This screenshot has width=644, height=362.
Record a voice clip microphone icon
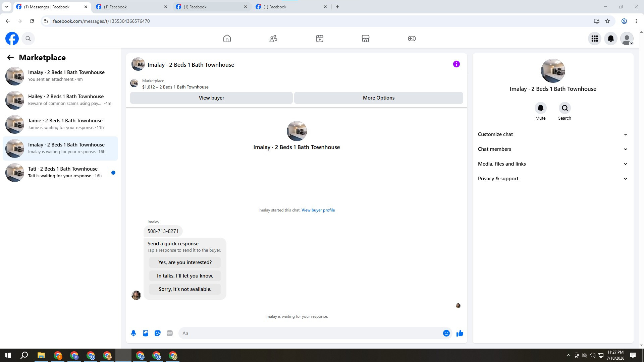[133, 333]
